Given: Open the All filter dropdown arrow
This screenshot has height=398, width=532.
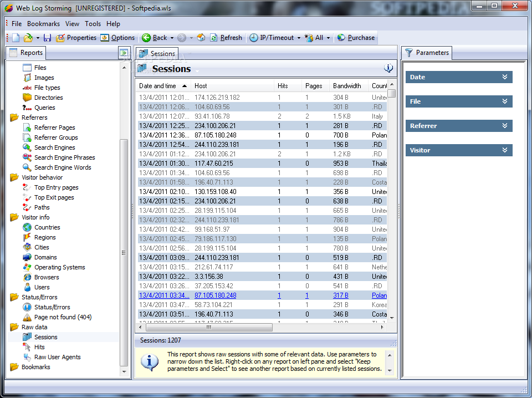Looking at the screenshot, I should click(x=328, y=38).
